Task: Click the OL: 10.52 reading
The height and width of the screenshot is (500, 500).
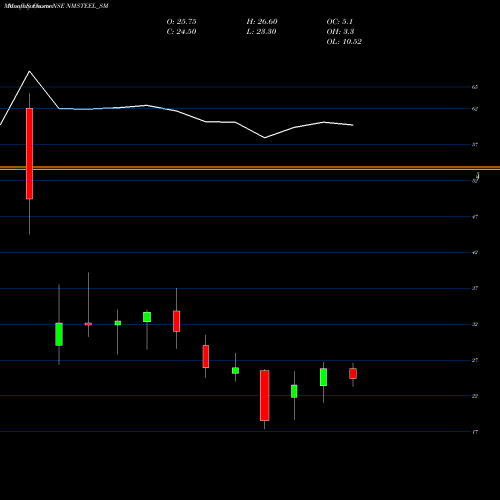Action: click(x=344, y=42)
